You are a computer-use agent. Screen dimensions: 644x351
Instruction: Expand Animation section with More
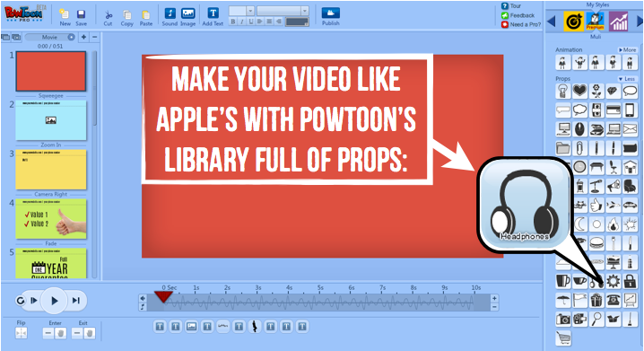628,49
